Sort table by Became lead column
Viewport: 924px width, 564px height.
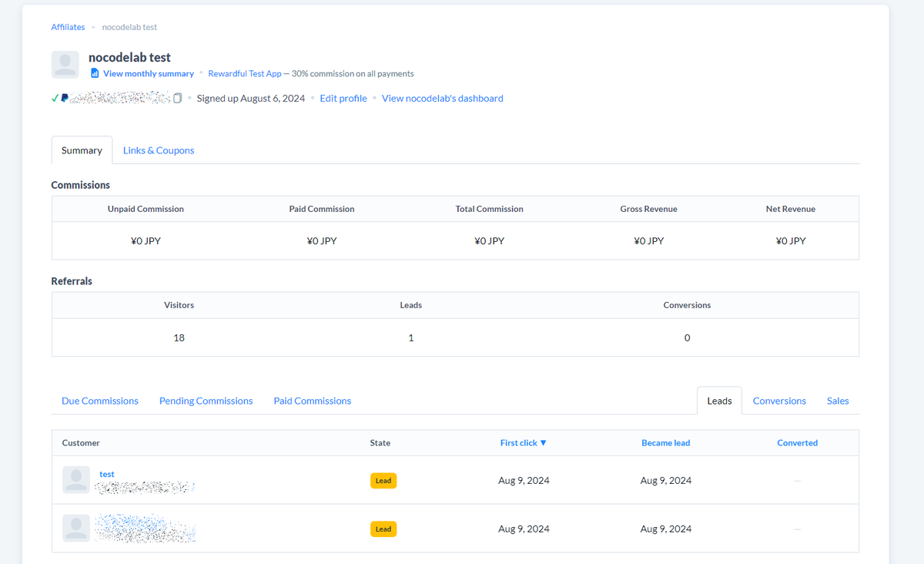[x=665, y=443]
